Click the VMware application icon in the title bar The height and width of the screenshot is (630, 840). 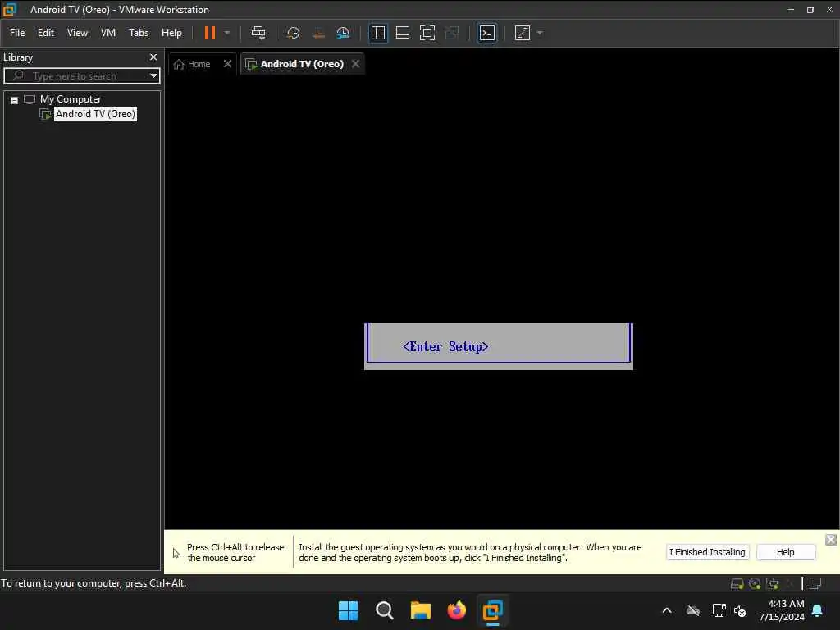point(10,10)
